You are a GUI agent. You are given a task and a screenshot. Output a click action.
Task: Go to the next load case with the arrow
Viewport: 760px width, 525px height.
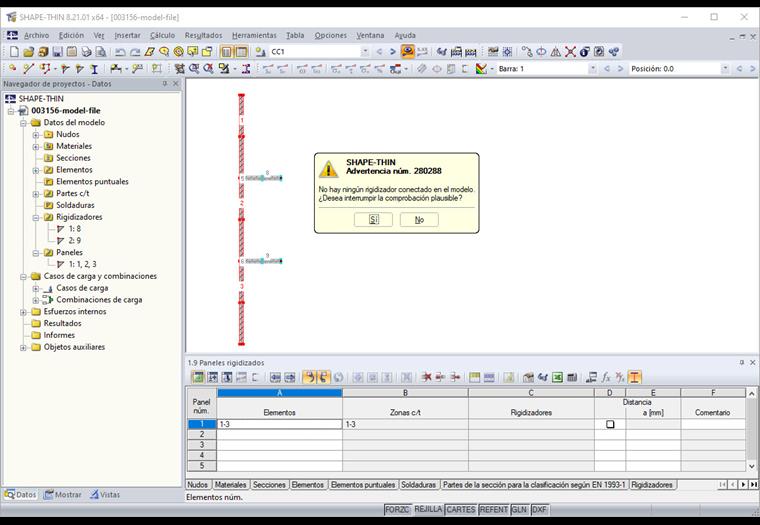(x=393, y=51)
